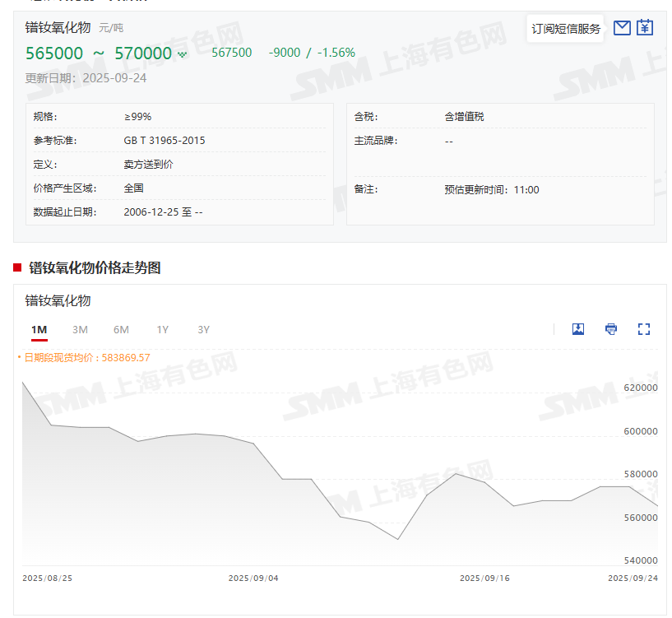Open the chart in fullscreen mode
This screenshot has height=618, width=672.
point(644,329)
